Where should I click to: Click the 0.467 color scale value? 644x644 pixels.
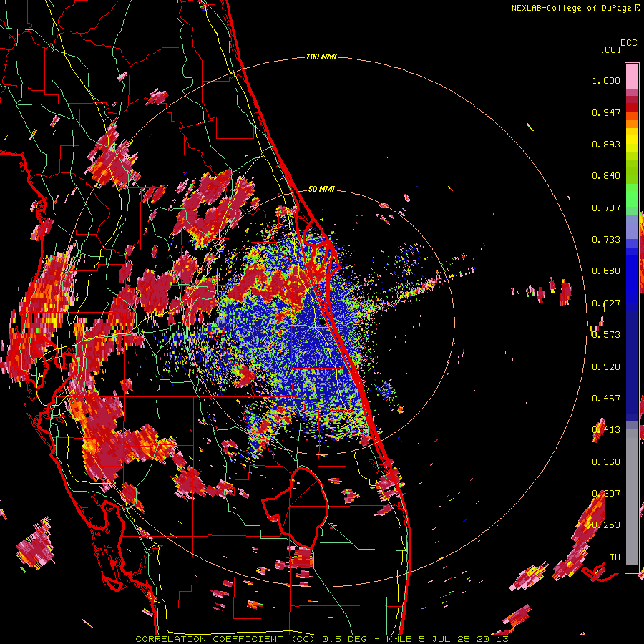(x=606, y=399)
